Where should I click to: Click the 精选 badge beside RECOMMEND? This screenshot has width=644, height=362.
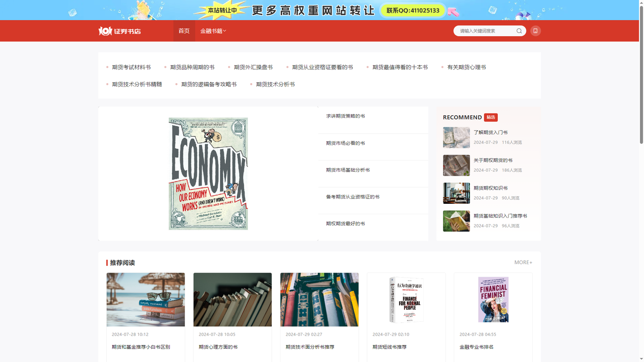(x=491, y=117)
